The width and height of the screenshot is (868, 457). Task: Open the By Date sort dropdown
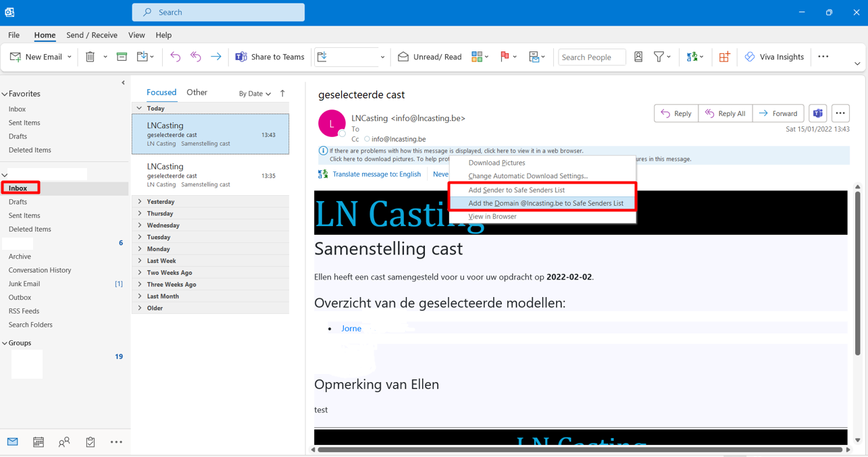[x=255, y=94]
